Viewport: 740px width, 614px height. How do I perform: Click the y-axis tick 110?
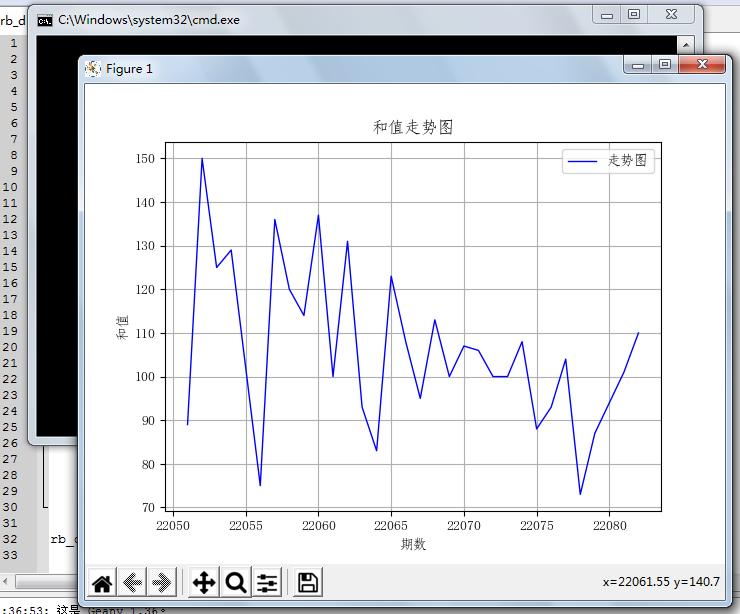click(145, 334)
